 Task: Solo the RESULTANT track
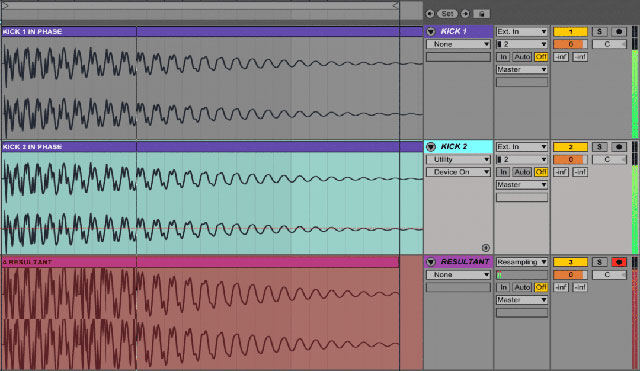point(599,262)
